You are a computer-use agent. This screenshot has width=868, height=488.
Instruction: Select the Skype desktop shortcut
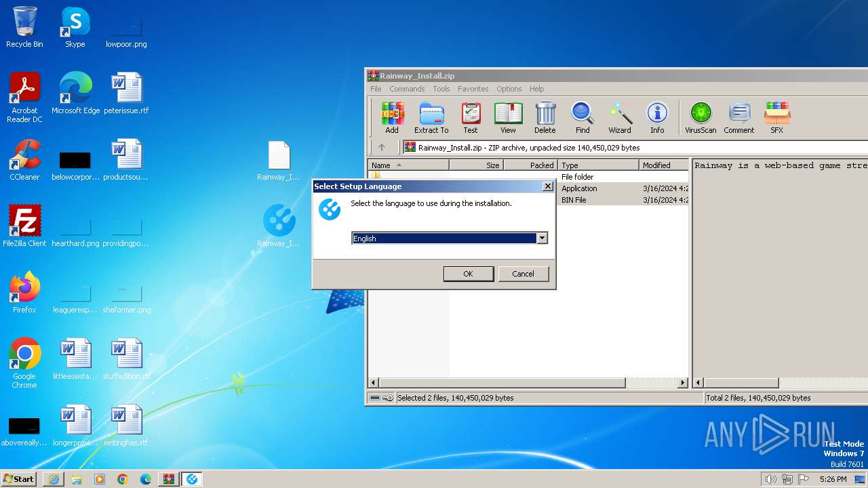(x=75, y=27)
